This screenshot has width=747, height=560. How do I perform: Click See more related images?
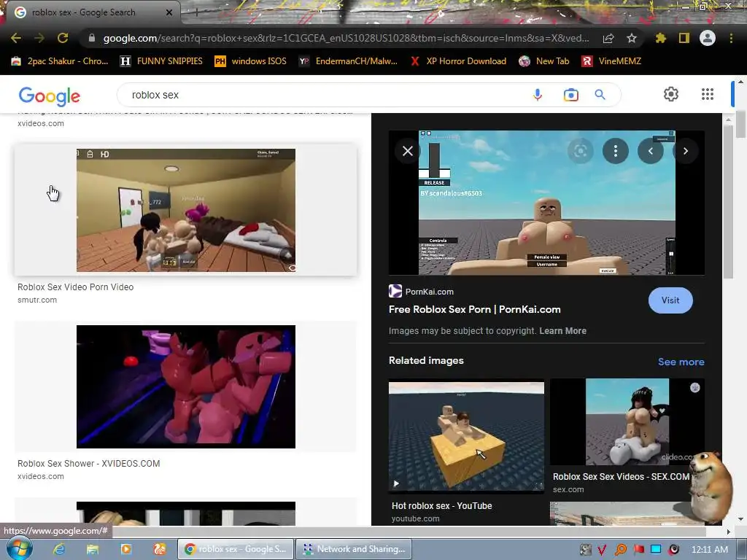pyautogui.click(x=681, y=362)
